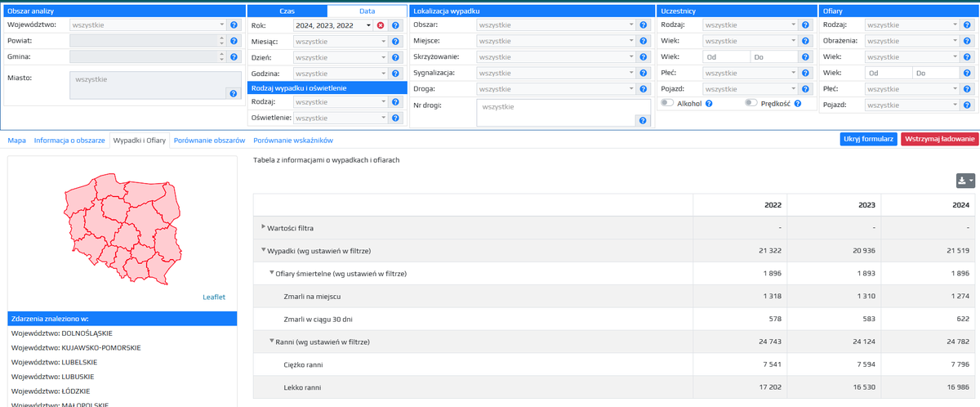Open the Droga dropdown
This screenshot has height=407, width=980.
[556, 89]
